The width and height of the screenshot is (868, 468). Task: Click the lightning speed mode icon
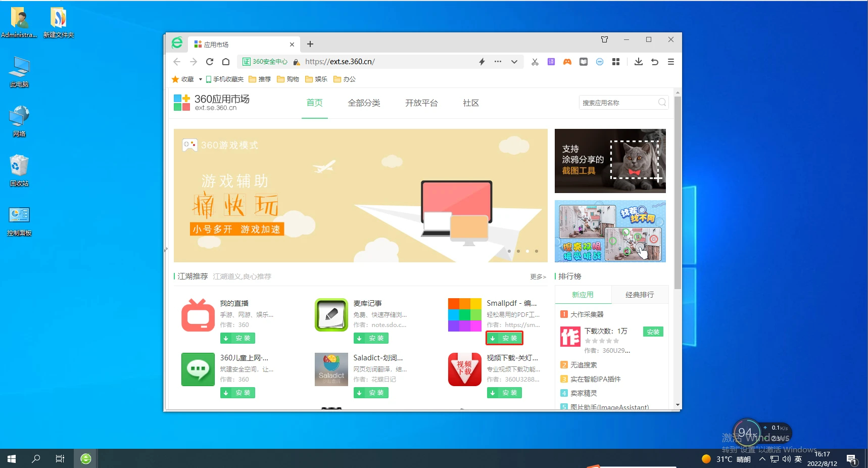pyautogui.click(x=482, y=62)
